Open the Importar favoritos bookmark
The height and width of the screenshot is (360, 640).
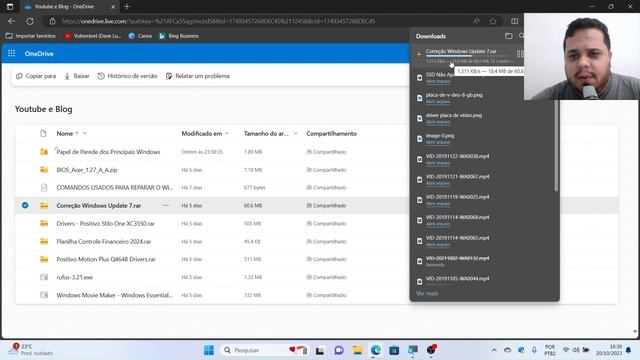click(31, 36)
